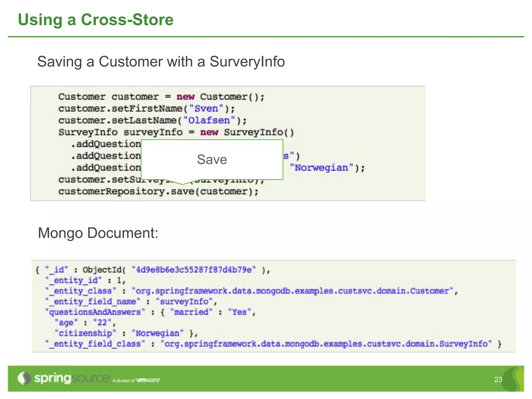Click the 'Save' callout box
The width and height of the screenshot is (532, 399).
point(212,159)
